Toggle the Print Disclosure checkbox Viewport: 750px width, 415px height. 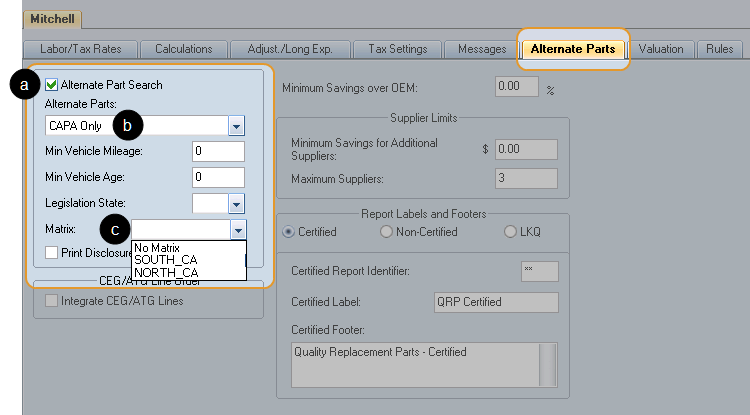[52, 253]
